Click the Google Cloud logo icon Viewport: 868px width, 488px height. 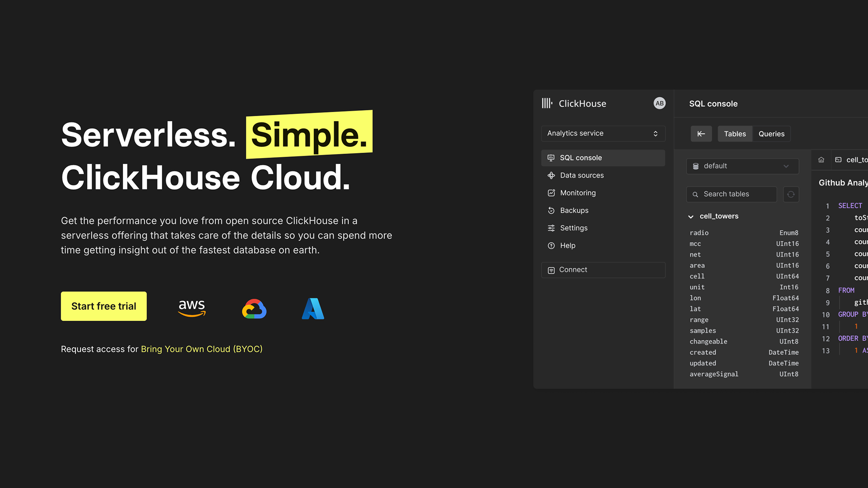(254, 309)
